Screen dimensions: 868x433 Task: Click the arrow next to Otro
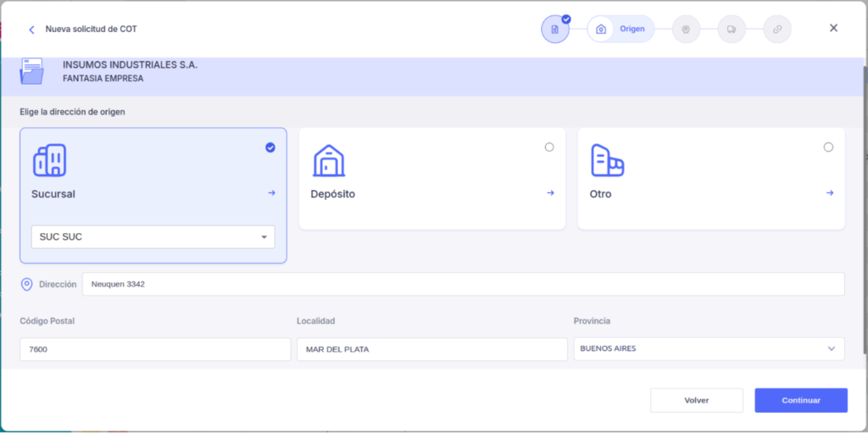[x=830, y=192]
